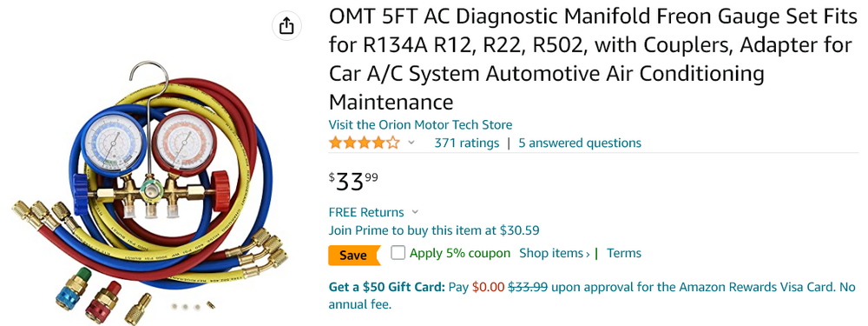The image size is (868, 326).
Task: Click the blue quick coupler in image
Action: [x=72, y=289]
